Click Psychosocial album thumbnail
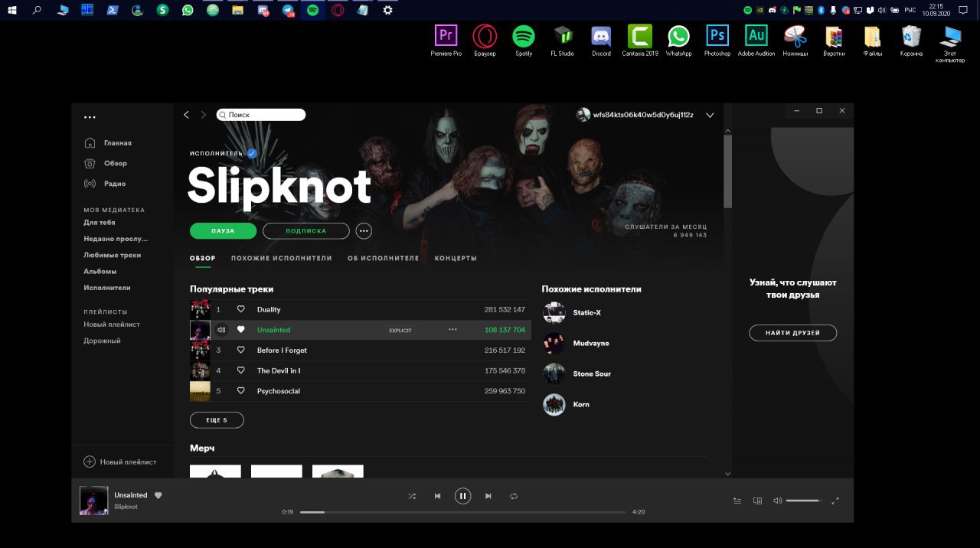 pyautogui.click(x=200, y=391)
